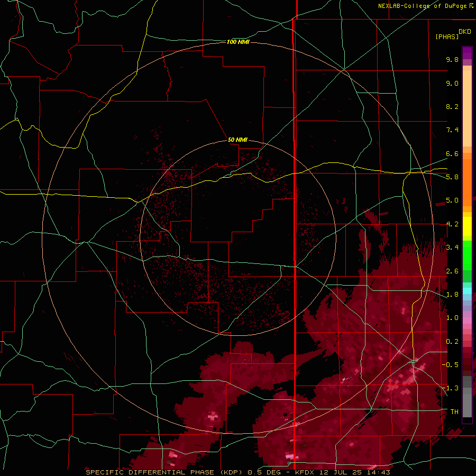Pick the cyan color bar segment

click(x=467, y=291)
